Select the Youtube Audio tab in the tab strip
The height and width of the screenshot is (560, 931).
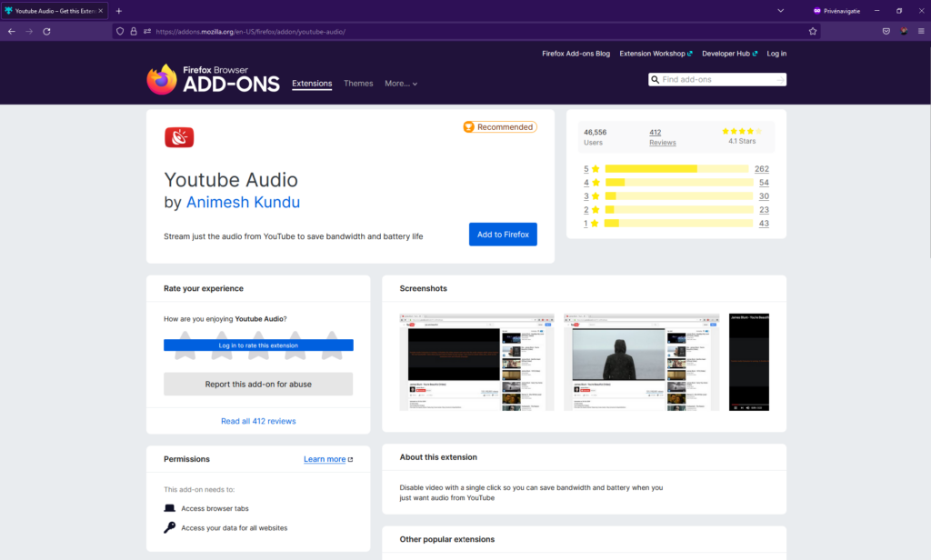54,11
